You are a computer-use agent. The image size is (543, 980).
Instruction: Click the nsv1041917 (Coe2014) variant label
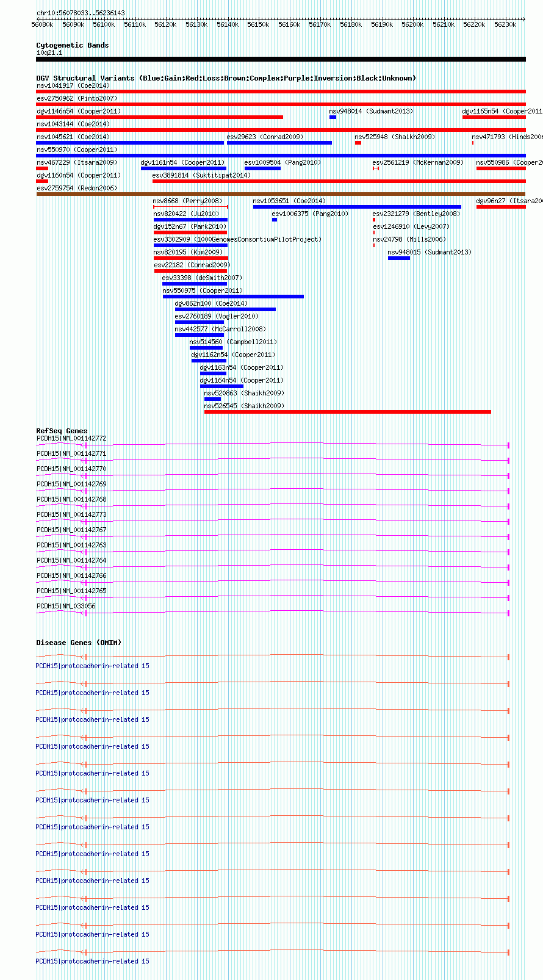(73, 85)
